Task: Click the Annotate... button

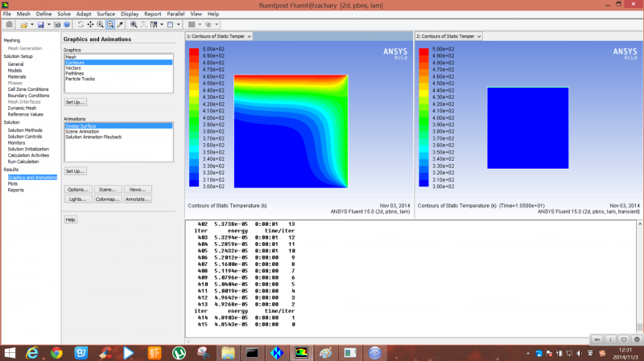Action: point(138,199)
